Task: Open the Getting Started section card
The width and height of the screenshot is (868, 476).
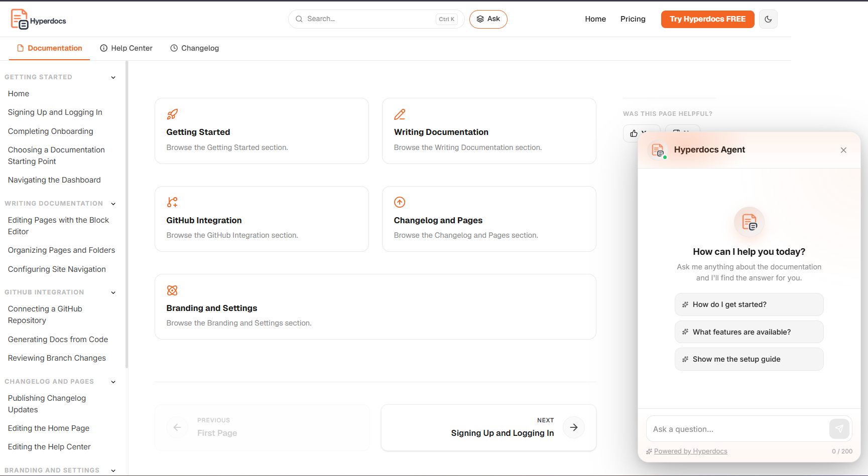Action: coord(262,131)
